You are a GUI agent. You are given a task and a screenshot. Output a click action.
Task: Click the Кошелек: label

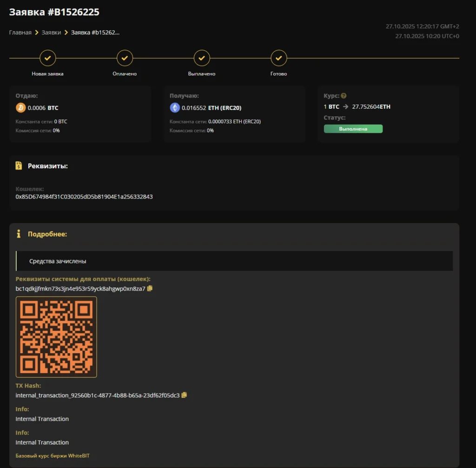pyautogui.click(x=30, y=189)
